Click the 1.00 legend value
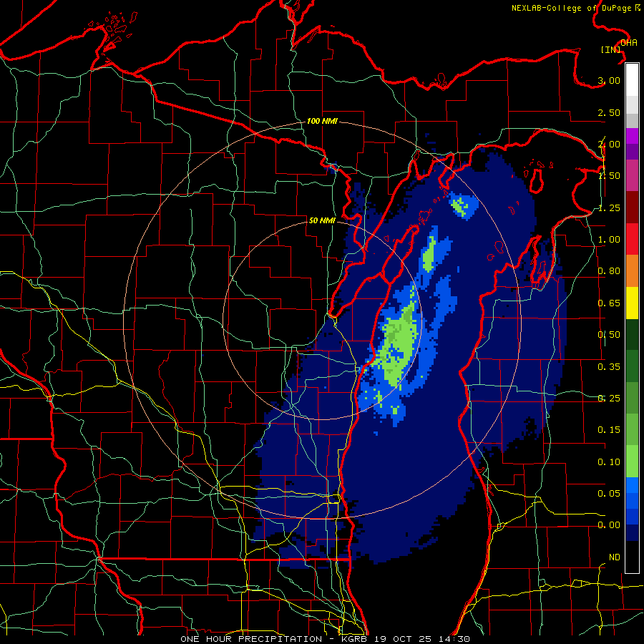The width and height of the screenshot is (644, 644). point(609,240)
